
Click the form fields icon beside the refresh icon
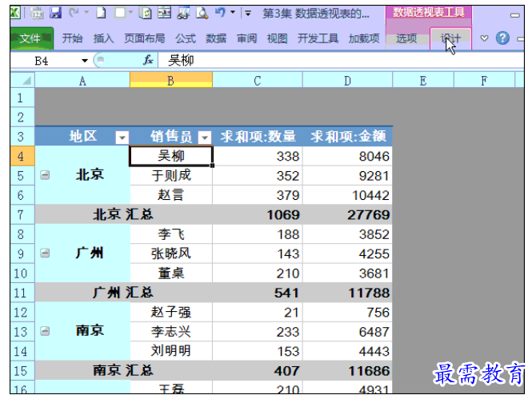(x=165, y=14)
